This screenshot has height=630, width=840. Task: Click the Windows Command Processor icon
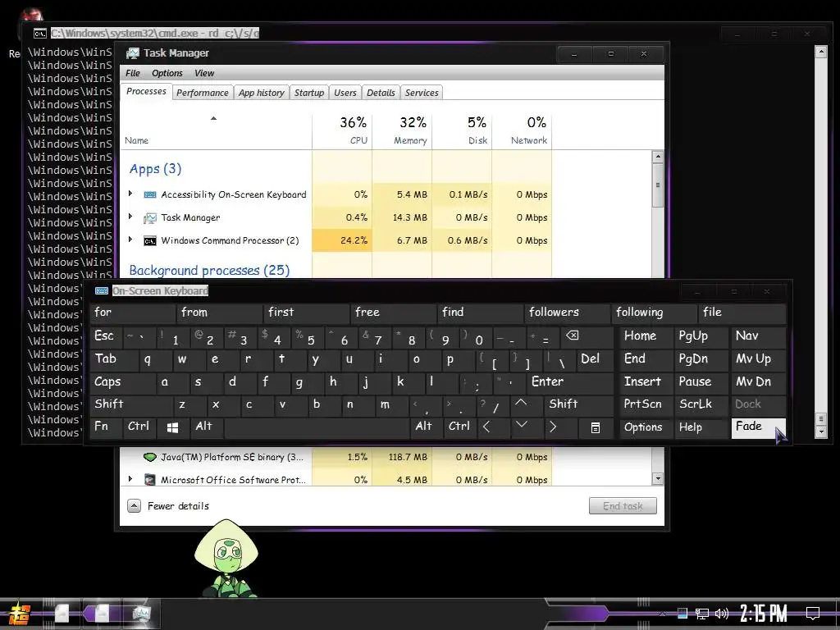coord(150,241)
